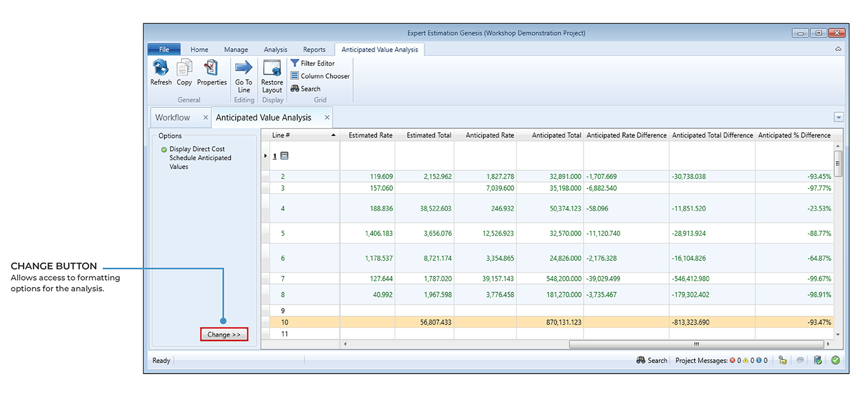868x395 pixels.
Task: Click the horizontal scrollbar thumb in grid
Action: 696,344
